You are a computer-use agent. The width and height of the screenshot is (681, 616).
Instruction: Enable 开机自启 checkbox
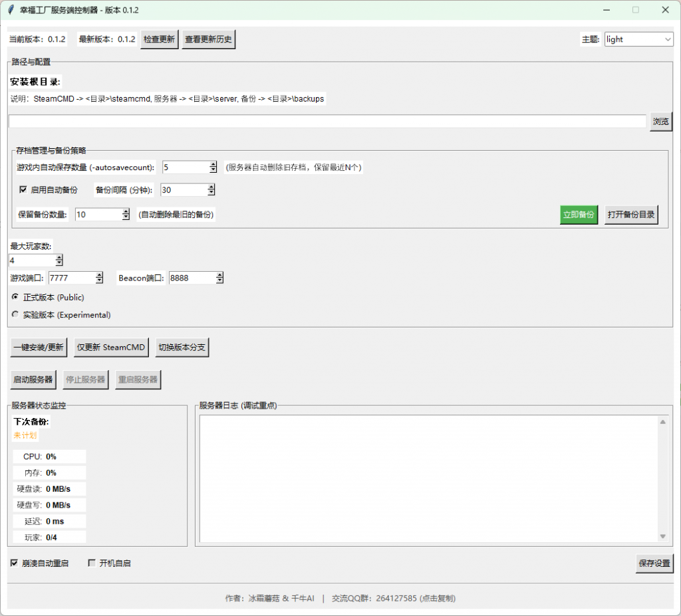click(92, 563)
